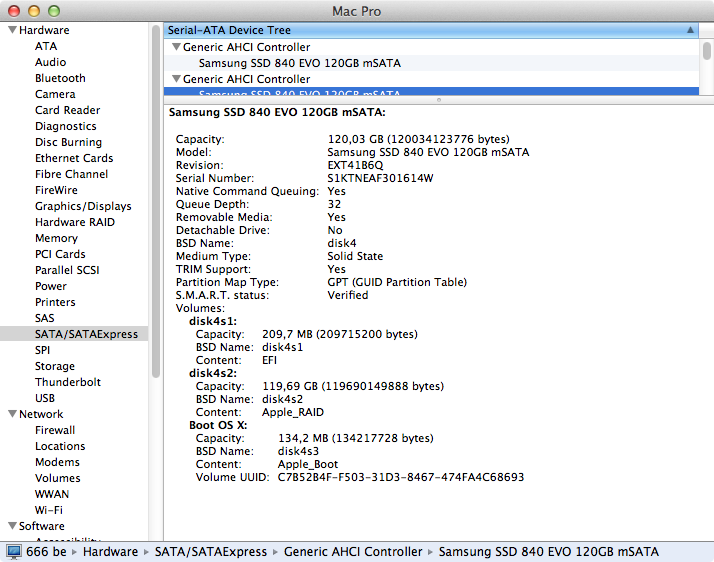Open the Memory section

(x=56, y=238)
